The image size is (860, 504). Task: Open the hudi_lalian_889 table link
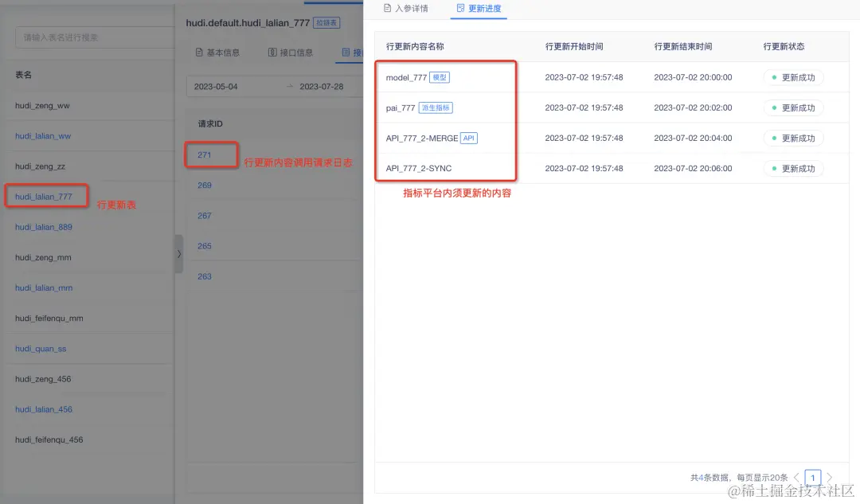click(43, 227)
